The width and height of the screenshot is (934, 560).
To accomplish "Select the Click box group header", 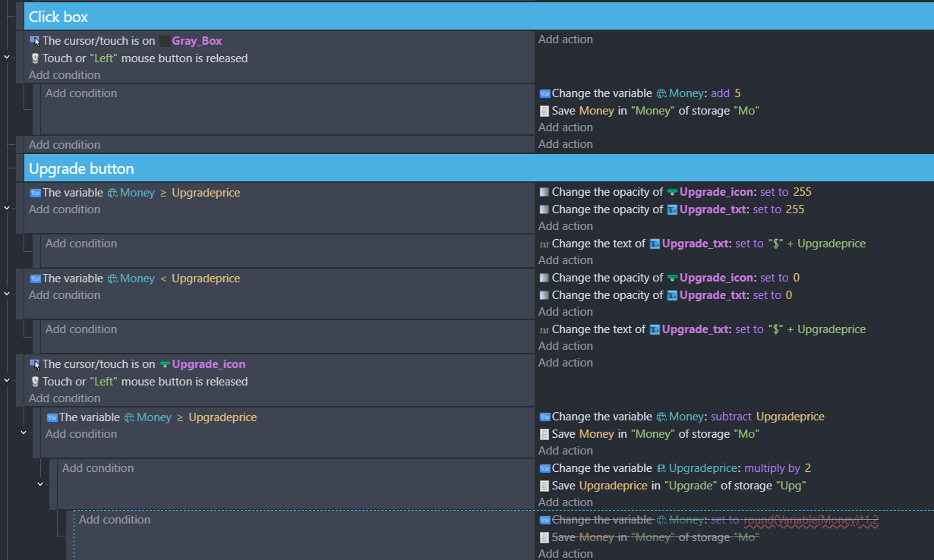I will click(479, 16).
